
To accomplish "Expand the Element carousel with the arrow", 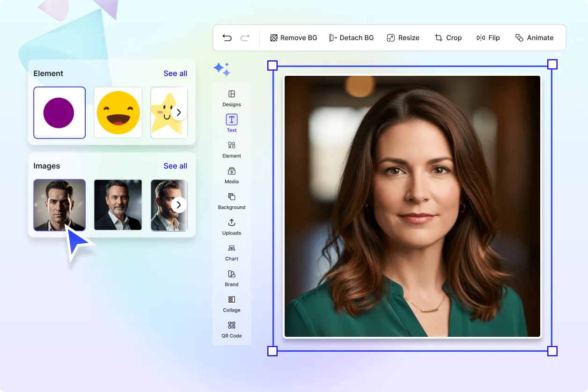I will pyautogui.click(x=178, y=112).
